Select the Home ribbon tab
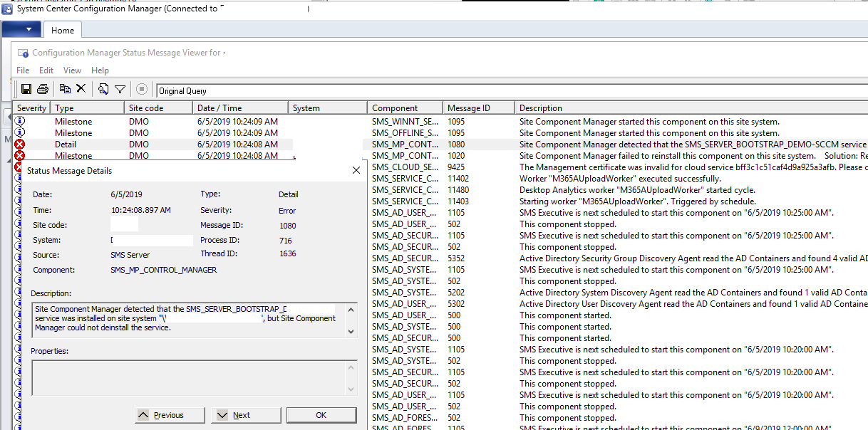The width and height of the screenshot is (868, 430). tap(63, 31)
